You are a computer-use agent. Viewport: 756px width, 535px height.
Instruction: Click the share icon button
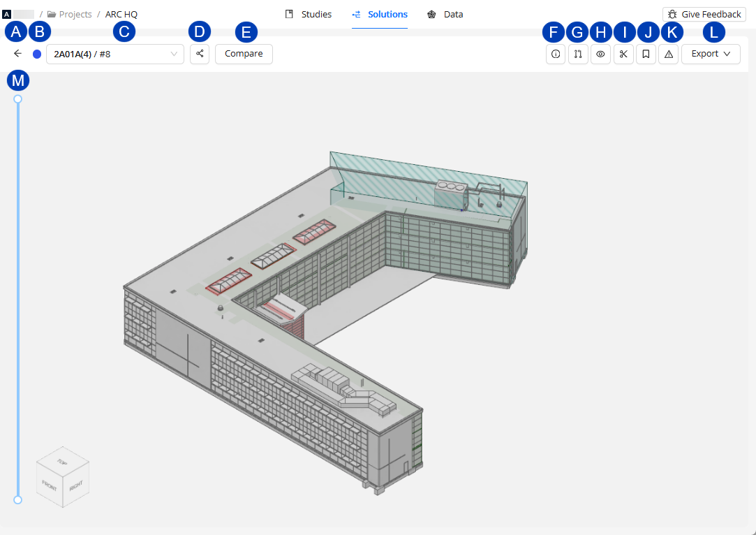click(x=200, y=54)
